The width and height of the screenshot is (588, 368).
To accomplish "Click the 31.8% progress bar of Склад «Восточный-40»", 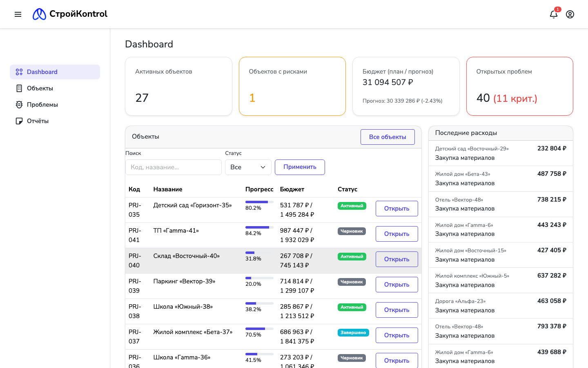I will (259, 253).
